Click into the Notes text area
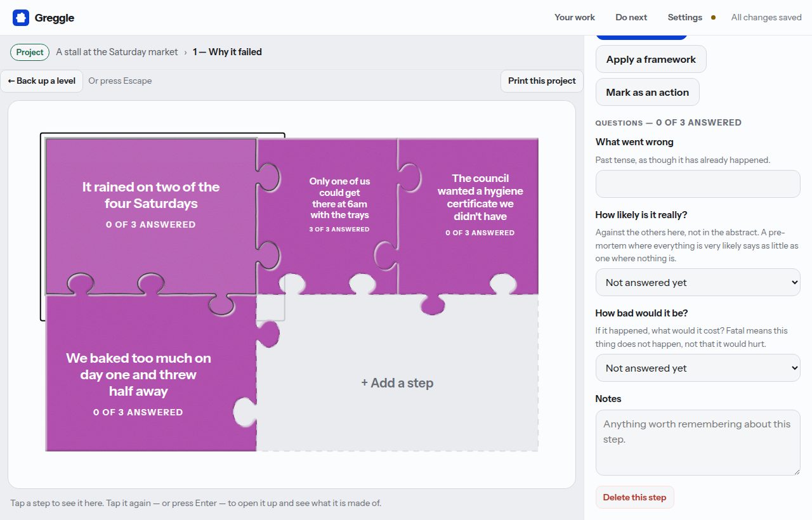Viewport: 812px width, 520px height. (698, 443)
